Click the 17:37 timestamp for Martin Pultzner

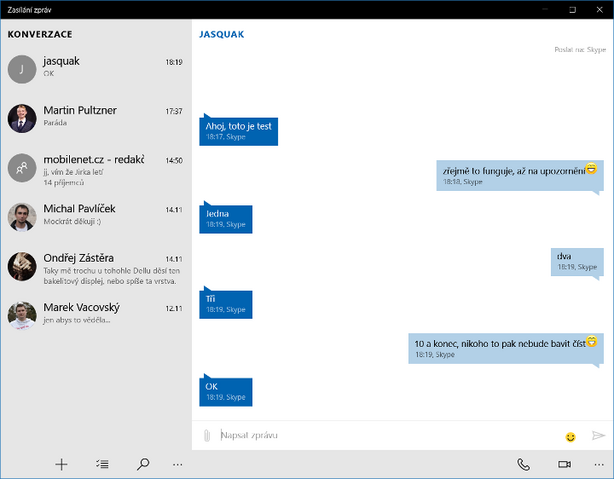pyautogui.click(x=174, y=112)
